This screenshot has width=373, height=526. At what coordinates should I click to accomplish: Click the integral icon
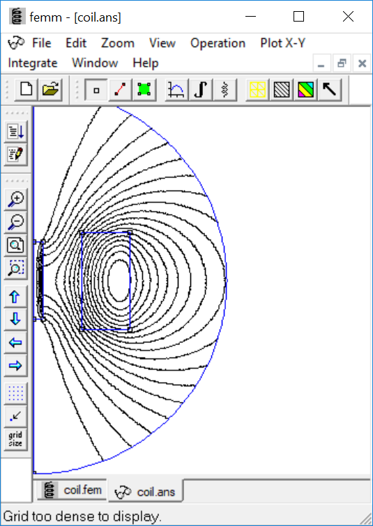click(x=200, y=90)
